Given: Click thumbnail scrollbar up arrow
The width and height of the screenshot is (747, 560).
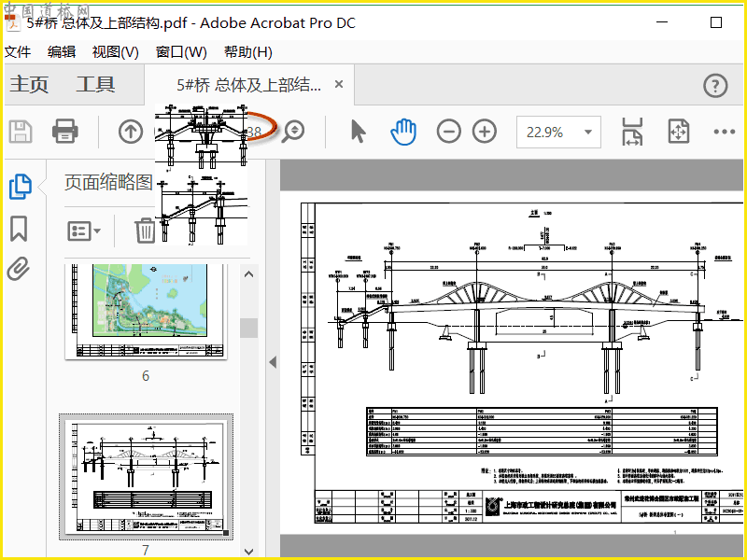Looking at the screenshot, I should (248, 274).
